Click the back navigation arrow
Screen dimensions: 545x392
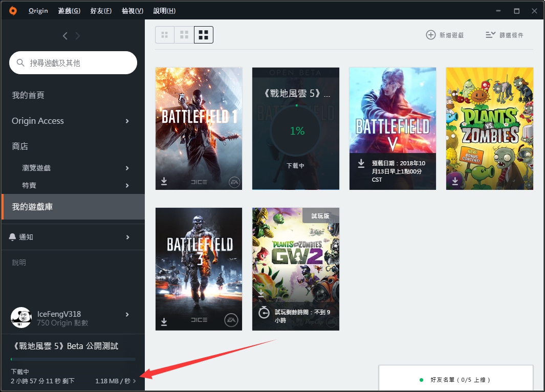click(65, 36)
